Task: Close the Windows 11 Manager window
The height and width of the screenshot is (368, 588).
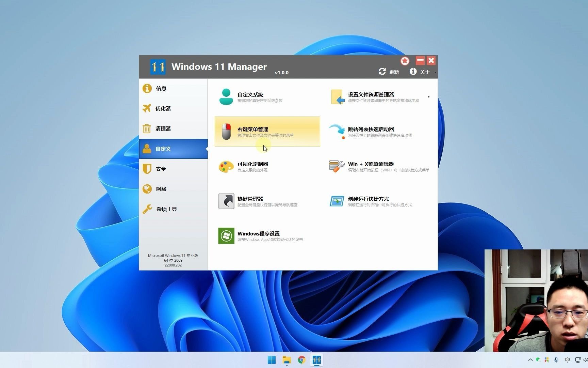Action: coord(431,61)
